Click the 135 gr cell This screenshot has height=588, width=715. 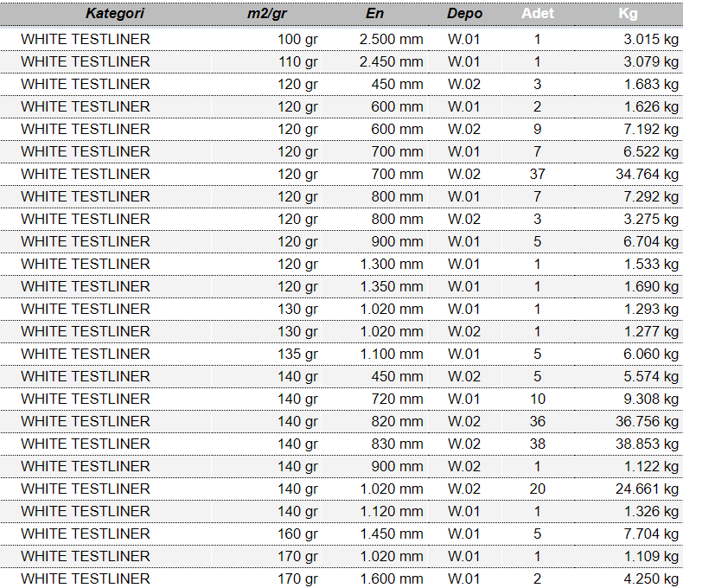coord(297,354)
